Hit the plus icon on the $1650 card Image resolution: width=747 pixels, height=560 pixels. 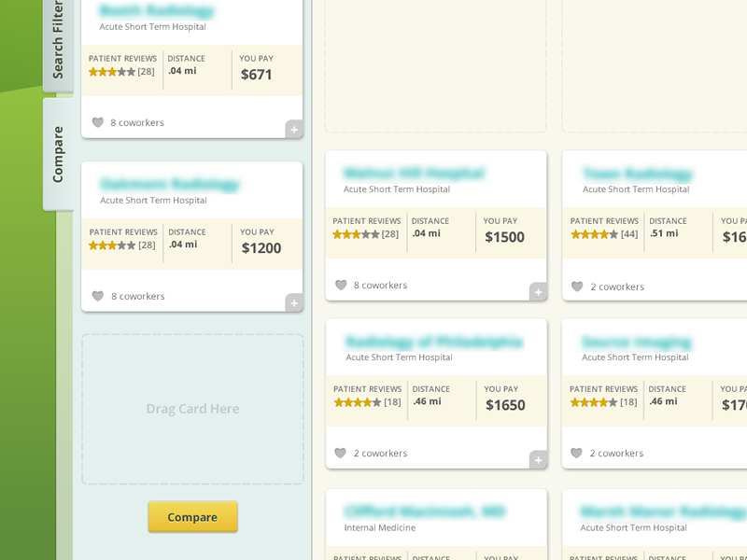[538, 459]
